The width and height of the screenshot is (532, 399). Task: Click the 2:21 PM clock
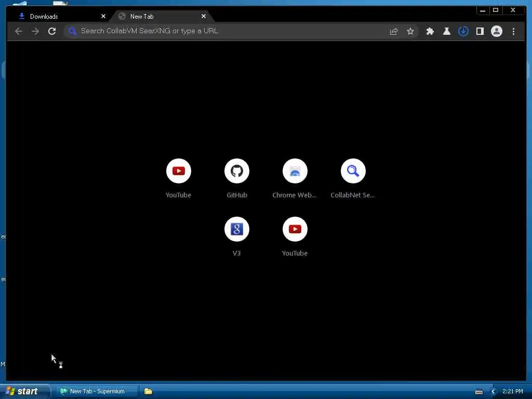coord(513,391)
